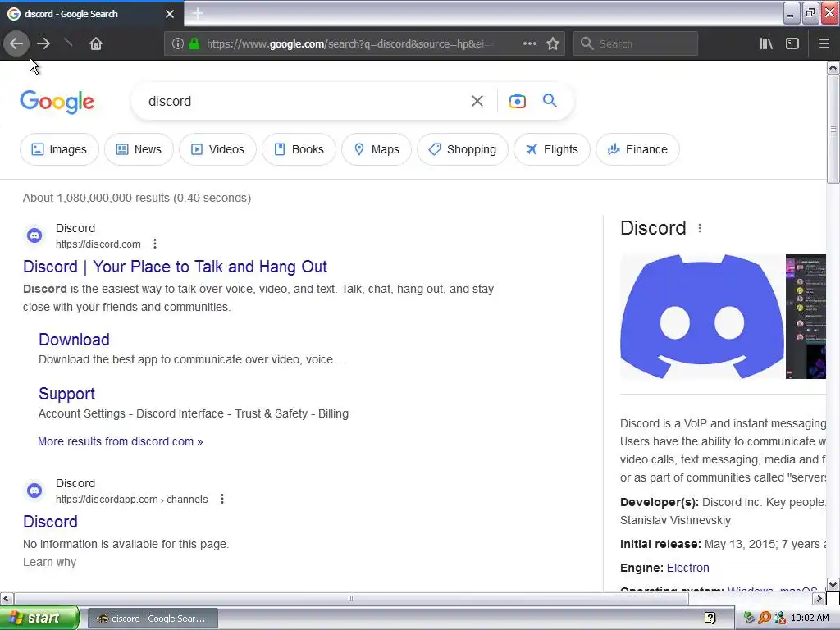Screen dimensions: 840x630
Task: Open page actions three-dot menu
Action: (x=529, y=44)
